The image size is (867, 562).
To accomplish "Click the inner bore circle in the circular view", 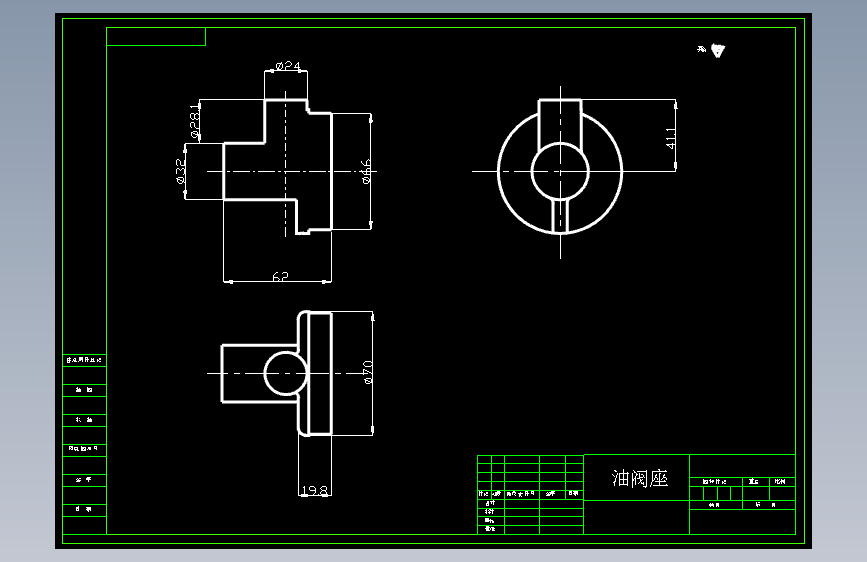I will (x=560, y=171).
